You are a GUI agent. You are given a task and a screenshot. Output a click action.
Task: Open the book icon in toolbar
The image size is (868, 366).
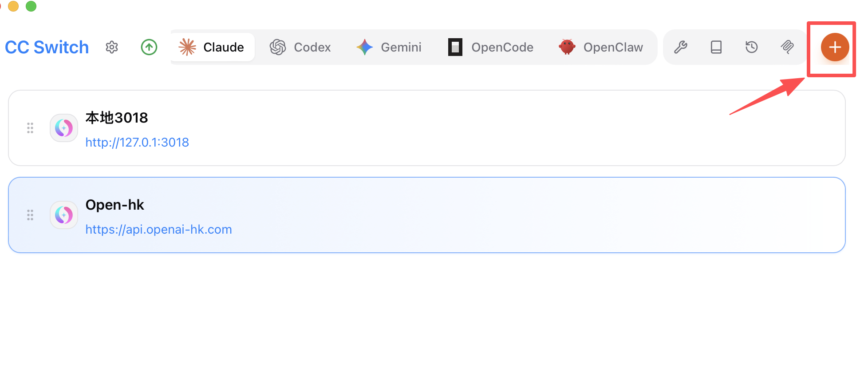point(716,47)
